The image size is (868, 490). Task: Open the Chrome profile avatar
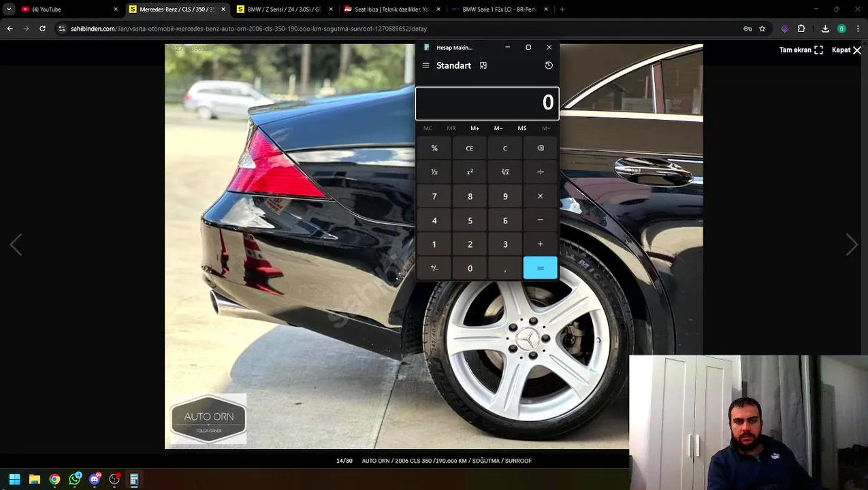tap(842, 29)
